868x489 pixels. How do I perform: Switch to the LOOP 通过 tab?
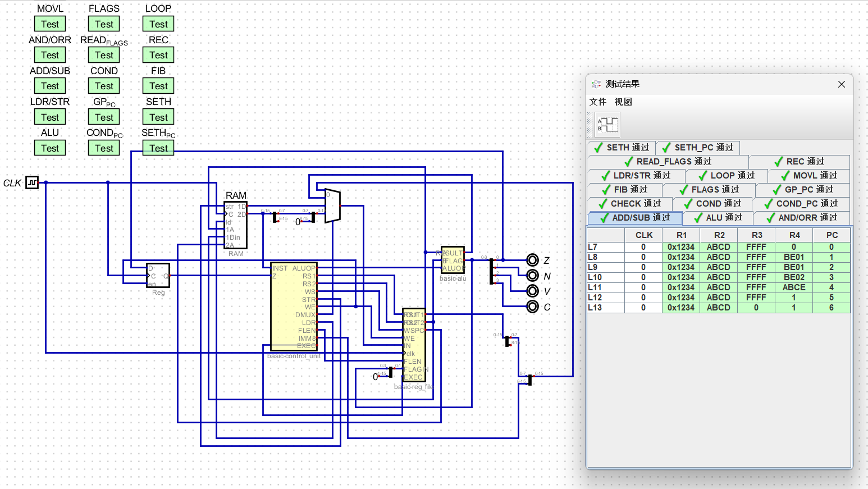pos(727,176)
